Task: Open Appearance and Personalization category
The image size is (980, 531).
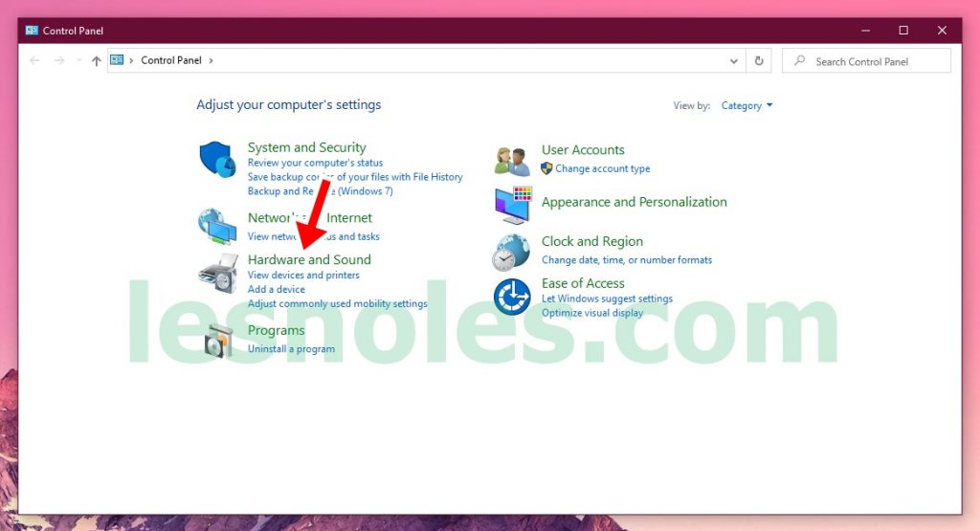Action: coord(635,202)
